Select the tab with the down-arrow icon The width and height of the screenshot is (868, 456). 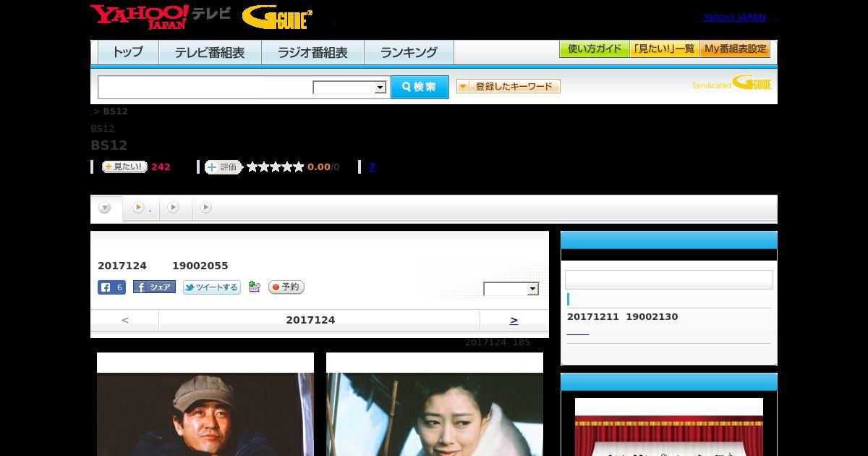[x=106, y=208]
